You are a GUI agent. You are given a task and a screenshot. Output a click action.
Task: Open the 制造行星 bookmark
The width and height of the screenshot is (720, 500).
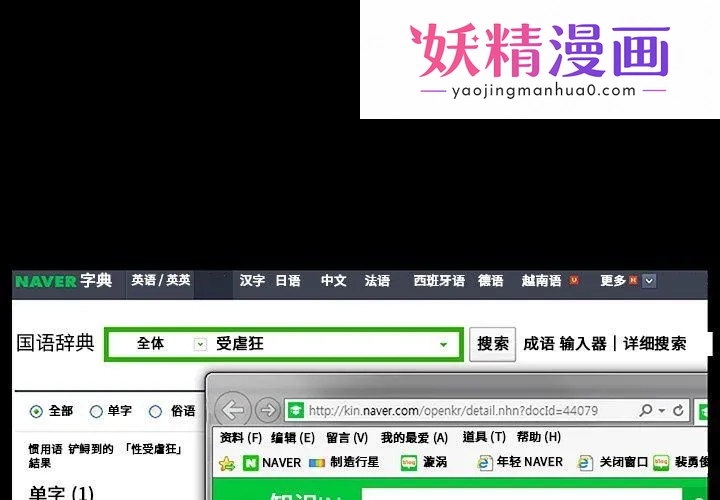click(344, 462)
